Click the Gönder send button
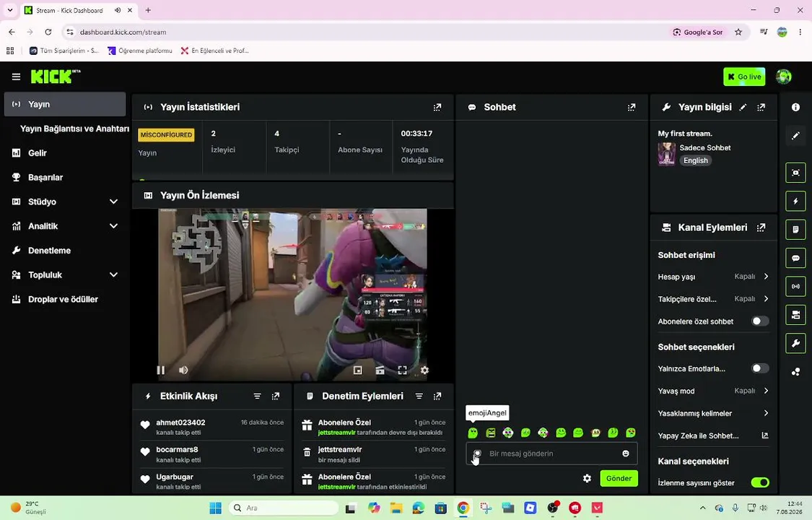Screen dimensions: 812x520 click(619, 479)
